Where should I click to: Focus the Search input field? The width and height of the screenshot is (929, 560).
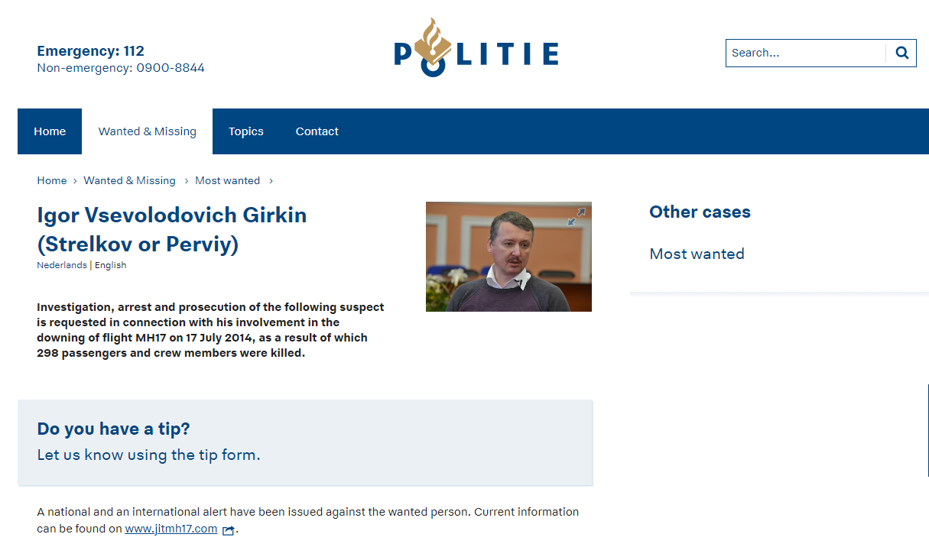pos(805,53)
